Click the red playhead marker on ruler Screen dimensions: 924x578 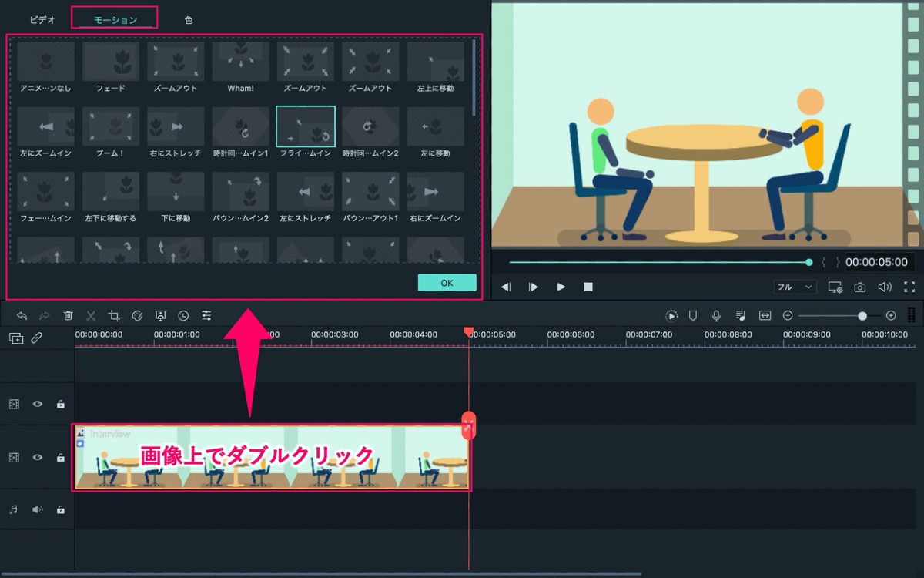click(468, 331)
